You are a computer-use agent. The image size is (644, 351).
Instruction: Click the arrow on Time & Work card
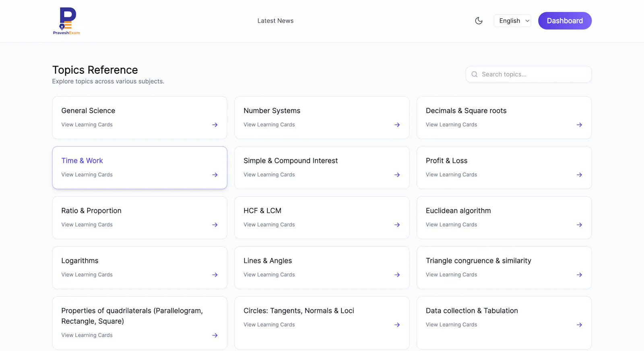click(x=215, y=175)
